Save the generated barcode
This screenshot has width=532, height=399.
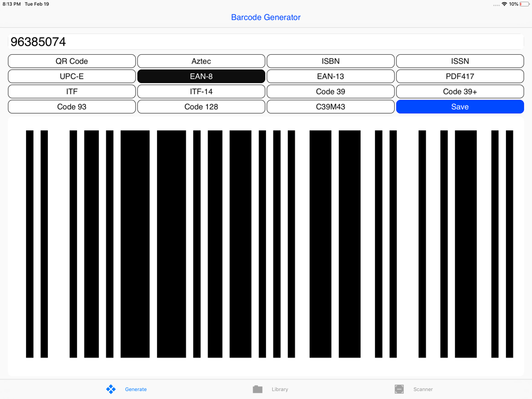460,107
